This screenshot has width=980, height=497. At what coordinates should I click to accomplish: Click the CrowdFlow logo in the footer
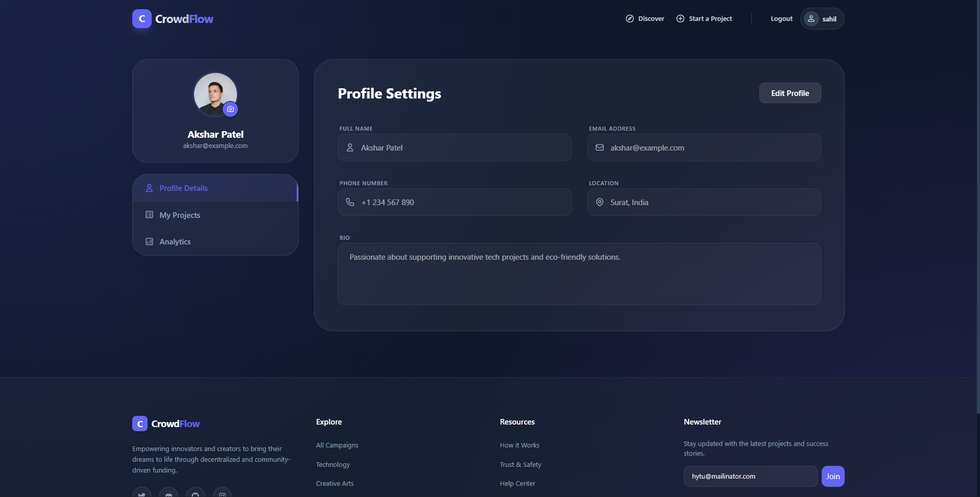click(x=166, y=424)
